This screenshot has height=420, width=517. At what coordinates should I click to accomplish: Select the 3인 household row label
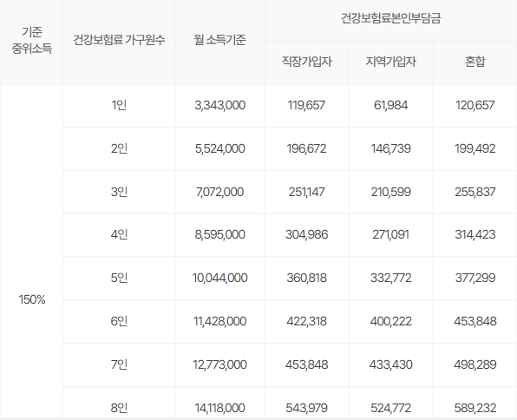coord(119,192)
